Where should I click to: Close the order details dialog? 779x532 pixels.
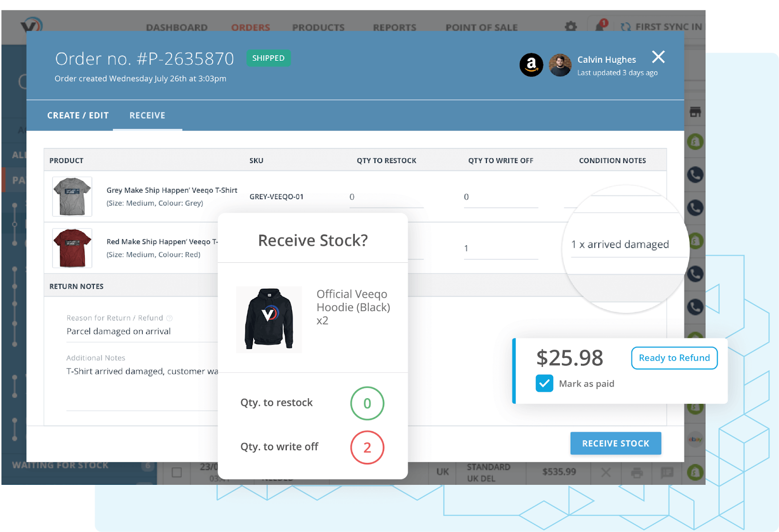click(658, 57)
